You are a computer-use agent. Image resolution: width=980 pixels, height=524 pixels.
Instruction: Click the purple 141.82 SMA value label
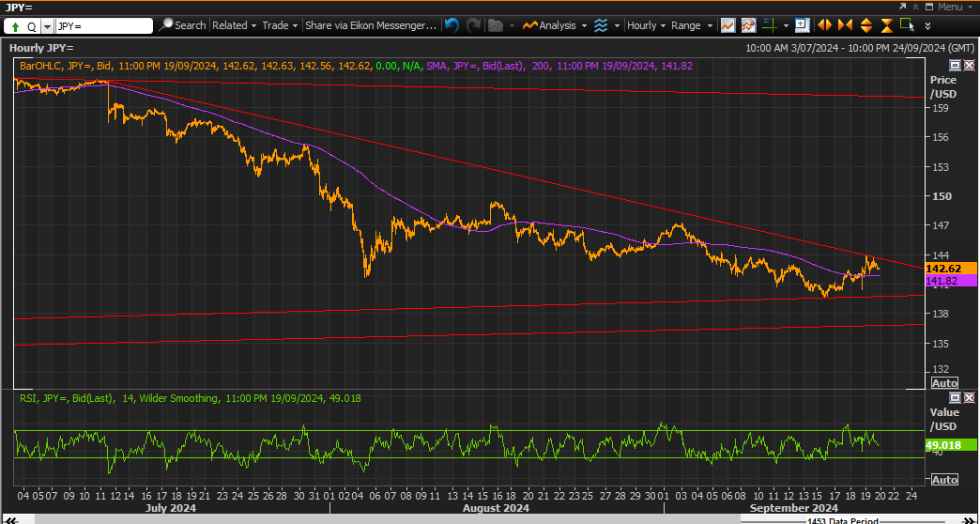pyautogui.click(x=950, y=281)
